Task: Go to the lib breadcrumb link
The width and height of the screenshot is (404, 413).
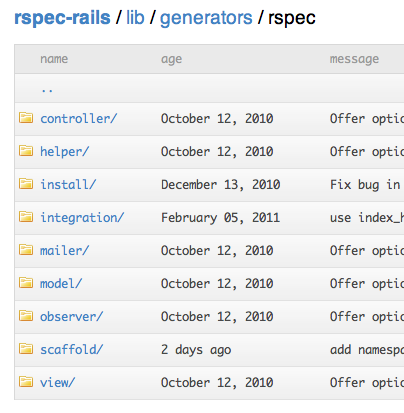Action: click(x=135, y=18)
